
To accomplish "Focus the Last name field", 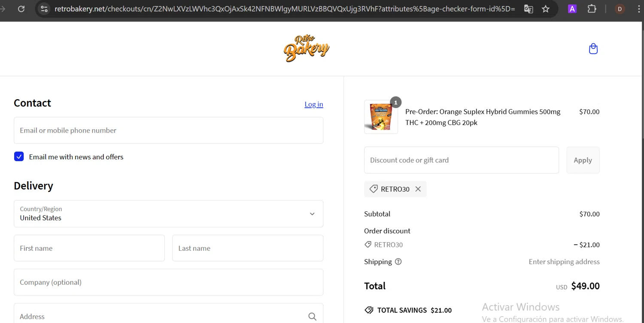I will point(248,248).
